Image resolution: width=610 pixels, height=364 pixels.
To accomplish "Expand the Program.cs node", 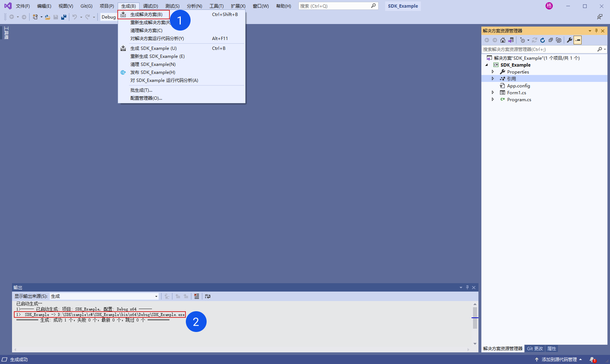I will coord(493,99).
